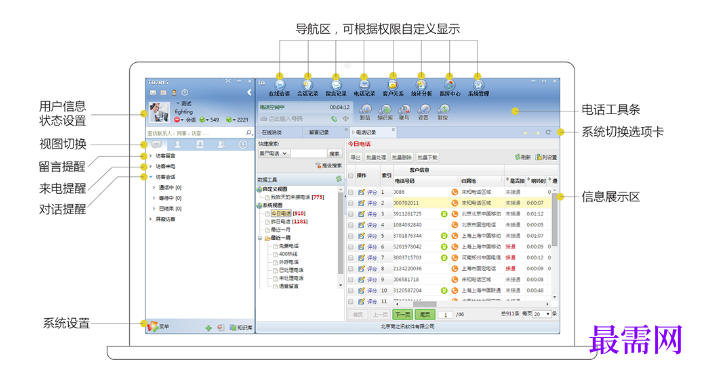The height and width of the screenshot is (371, 701).
Task: Tick the checkbox for row 10
Action: click(351, 290)
